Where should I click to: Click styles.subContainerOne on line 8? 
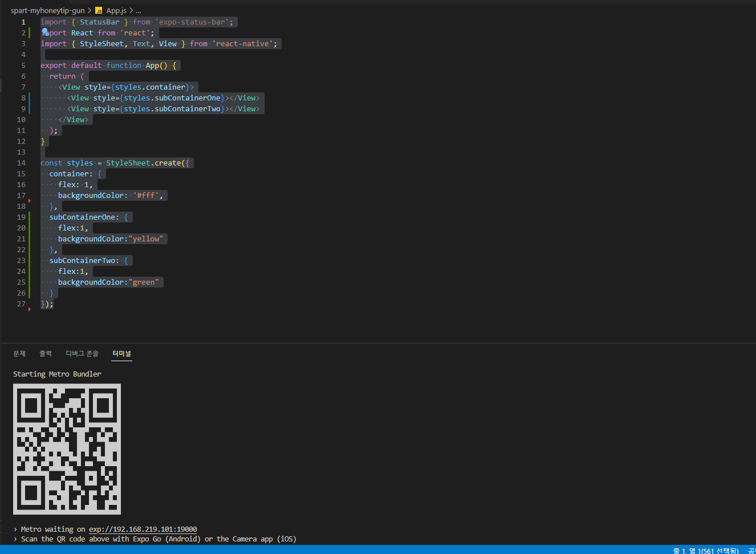tap(172, 98)
